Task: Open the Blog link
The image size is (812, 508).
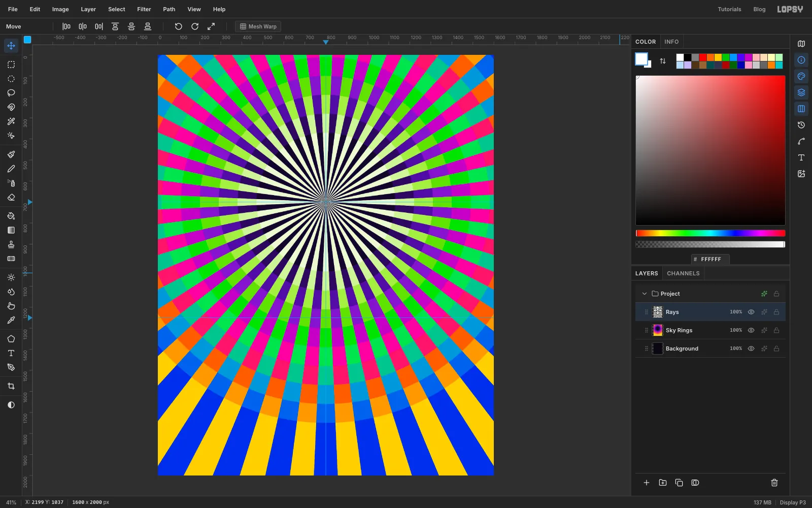Action: pos(759,9)
